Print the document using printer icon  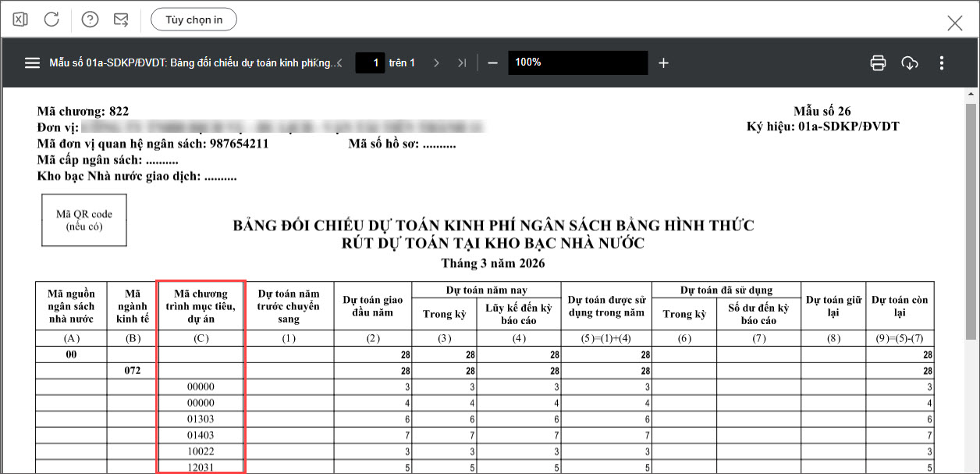878,63
